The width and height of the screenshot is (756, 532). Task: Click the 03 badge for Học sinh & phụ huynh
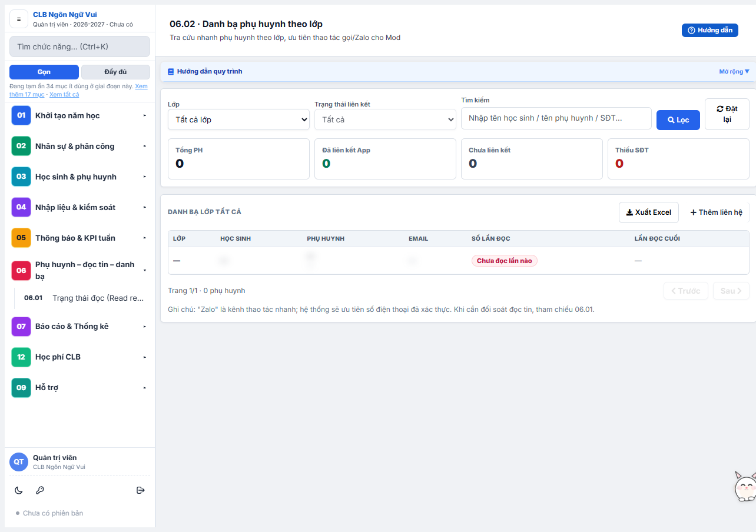pyautogui.click(x=21, y=177)
